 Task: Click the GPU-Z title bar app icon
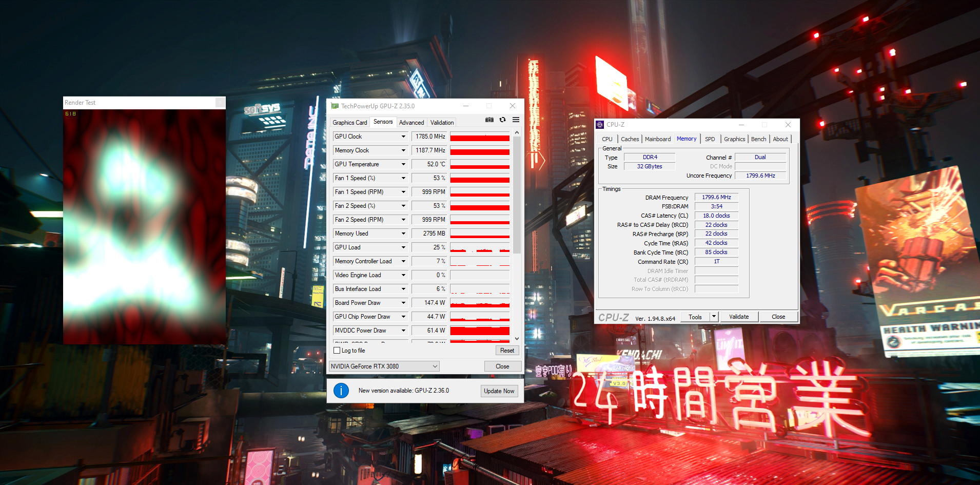point(335,106)
